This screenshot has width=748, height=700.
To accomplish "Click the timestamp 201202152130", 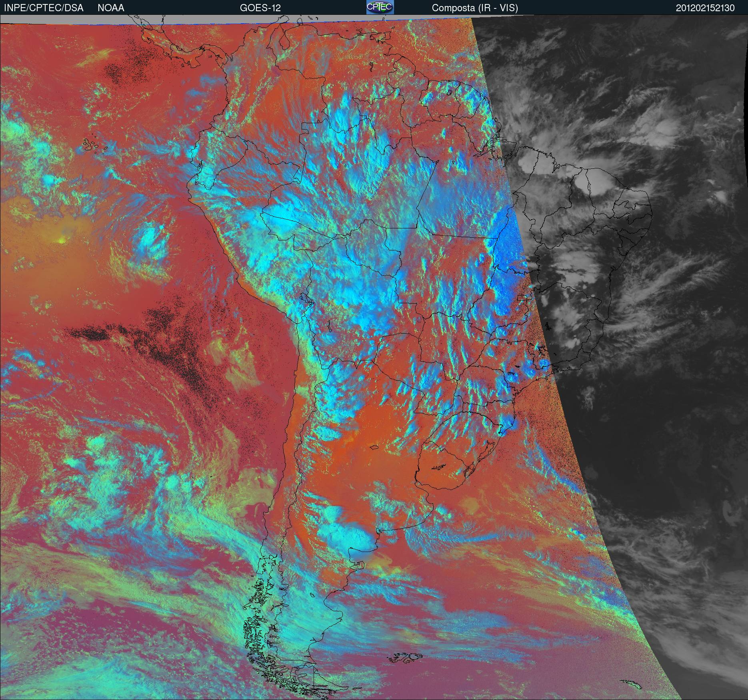I will [705, 8].
